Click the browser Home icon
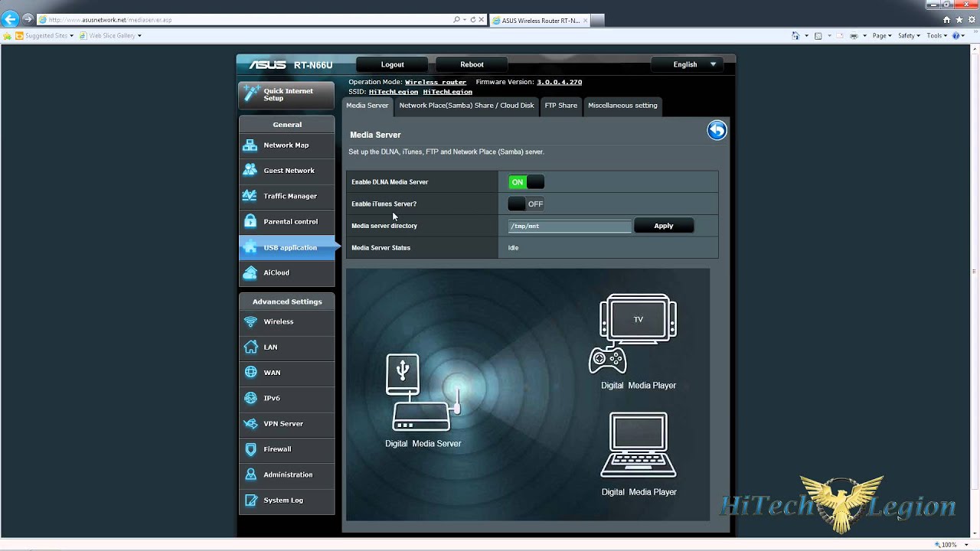Image resolution: width=980 pixels, height=551 pixels. point(947,20)
